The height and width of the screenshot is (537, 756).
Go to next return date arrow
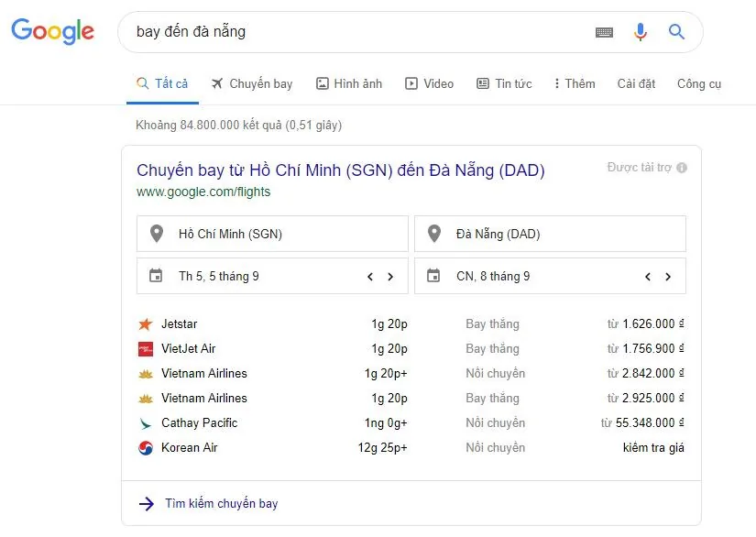click(668, 277)
